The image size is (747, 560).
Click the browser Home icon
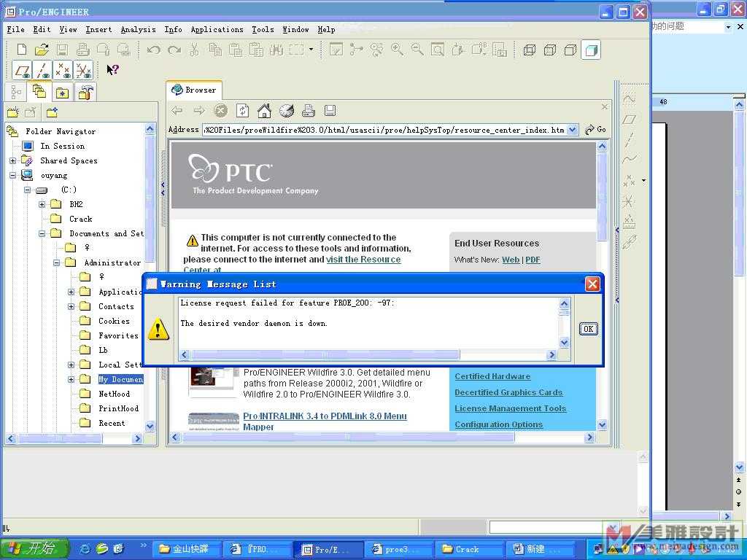pos(264,111)
